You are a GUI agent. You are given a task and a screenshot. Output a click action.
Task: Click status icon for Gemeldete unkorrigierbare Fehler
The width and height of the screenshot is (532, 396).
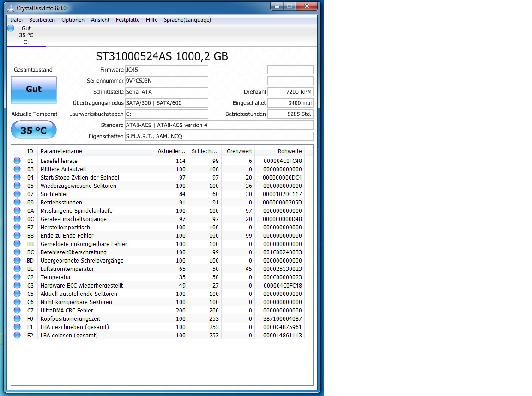tap(17, 244)
